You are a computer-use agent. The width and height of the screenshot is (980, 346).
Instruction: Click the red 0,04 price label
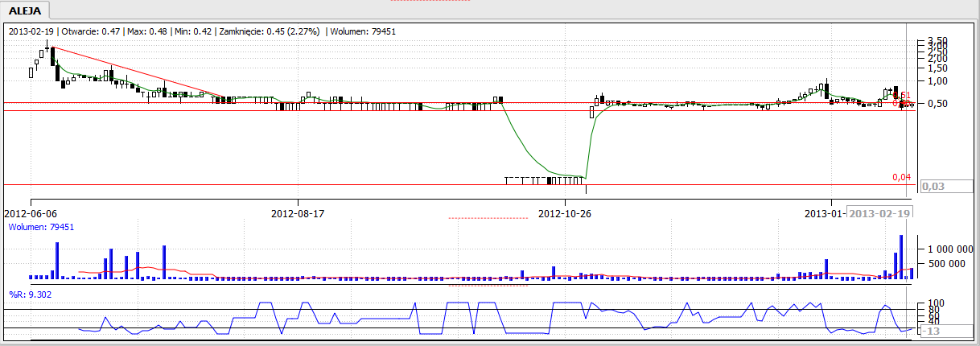902,177
